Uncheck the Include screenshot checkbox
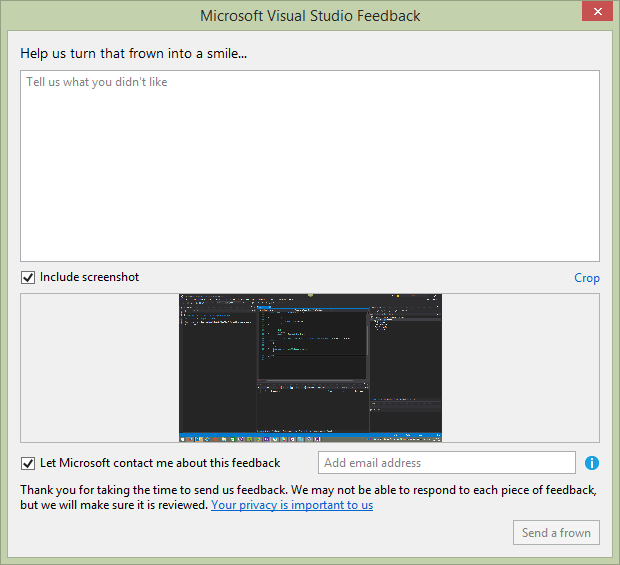Image resolution: width=620 pixels, height=565 pixels. coord(28,278)
